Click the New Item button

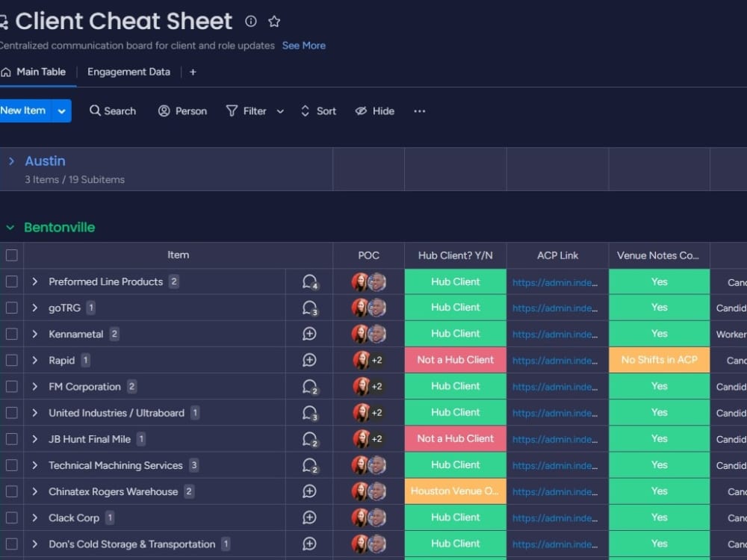click(x=25, y=111)
